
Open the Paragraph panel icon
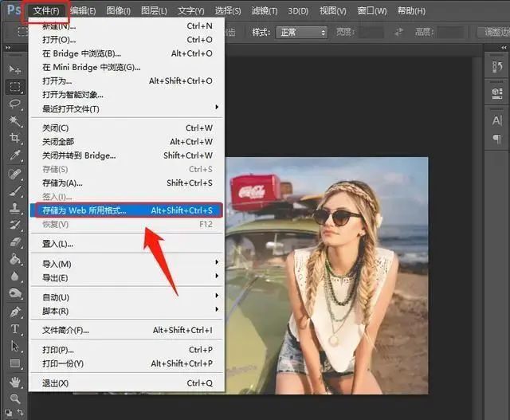point(497,139)
